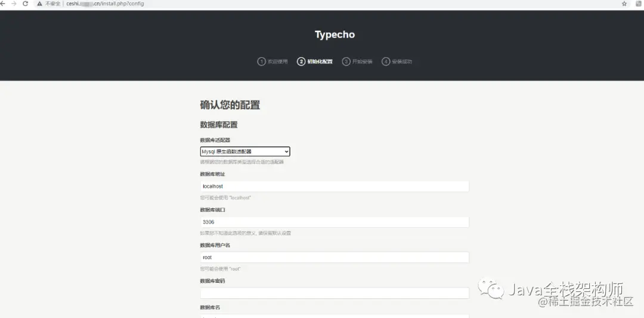Click the 数据库适配器 label
This screenshot has width=644, height=318.
tap(215, 140)
